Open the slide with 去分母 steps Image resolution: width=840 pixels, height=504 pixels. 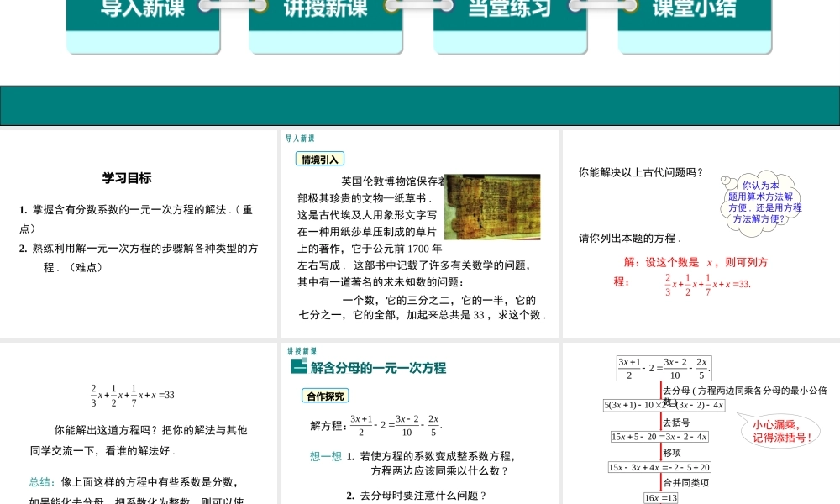click(701, 423)
